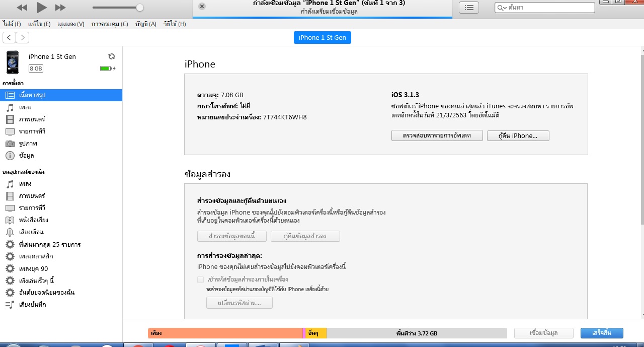The width and height of the screenshot is (644, 347).
Task: Go back with the left arrow
Action: [x=10, y=37]
